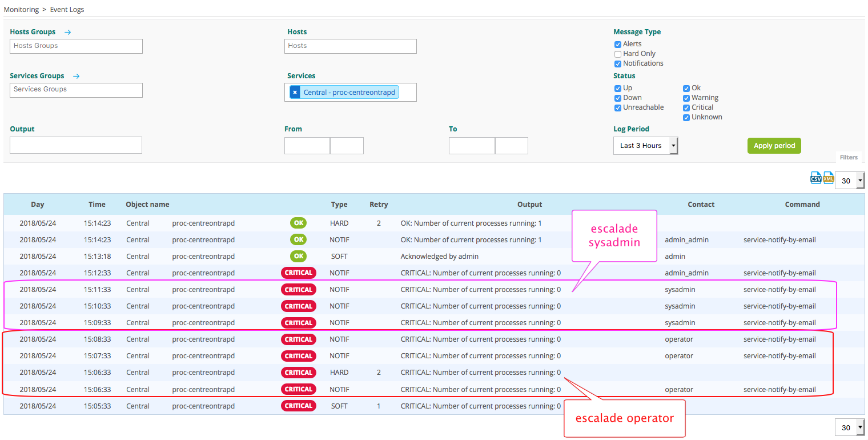Toggle the Warning status checkbox
868x440 pixels.
tap(686, 98)
